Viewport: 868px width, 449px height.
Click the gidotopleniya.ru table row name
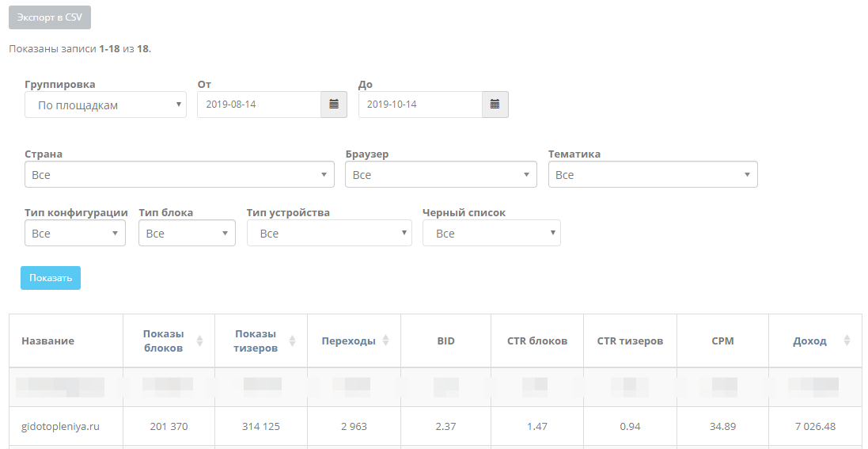click(60, 426)
